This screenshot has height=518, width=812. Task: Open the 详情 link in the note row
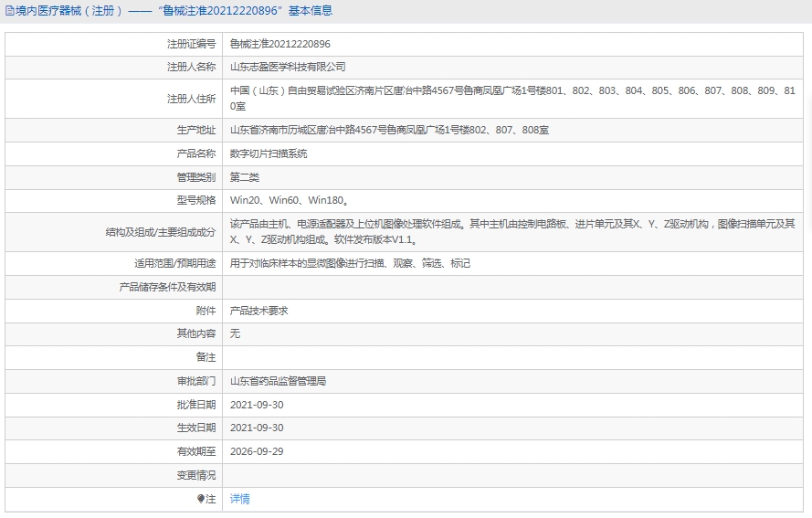(240, 499)
